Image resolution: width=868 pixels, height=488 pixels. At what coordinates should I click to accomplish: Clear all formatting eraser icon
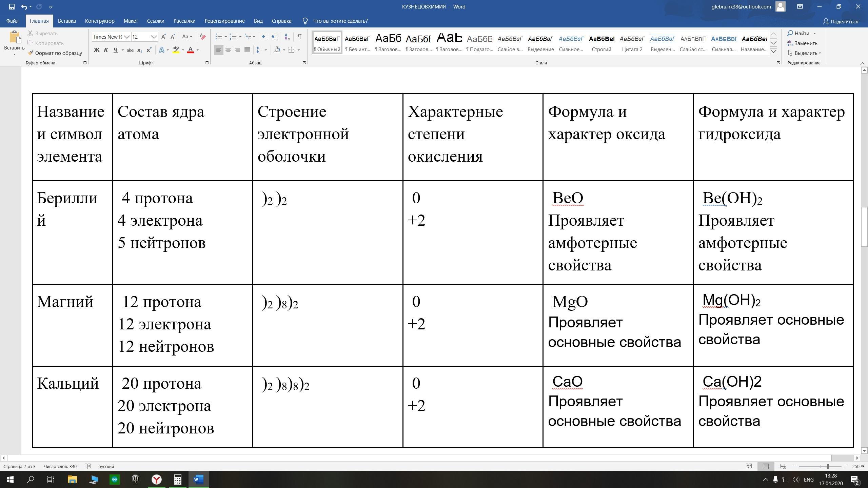[203, 37]
